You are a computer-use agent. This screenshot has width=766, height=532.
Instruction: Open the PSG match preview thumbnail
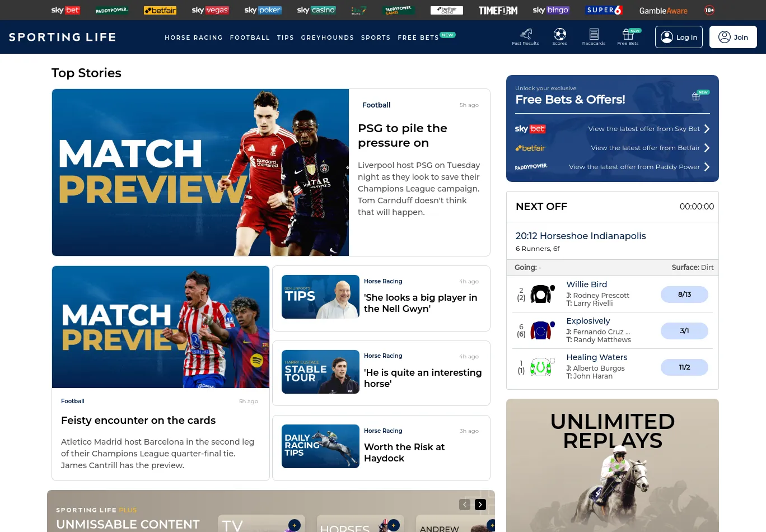200,172
